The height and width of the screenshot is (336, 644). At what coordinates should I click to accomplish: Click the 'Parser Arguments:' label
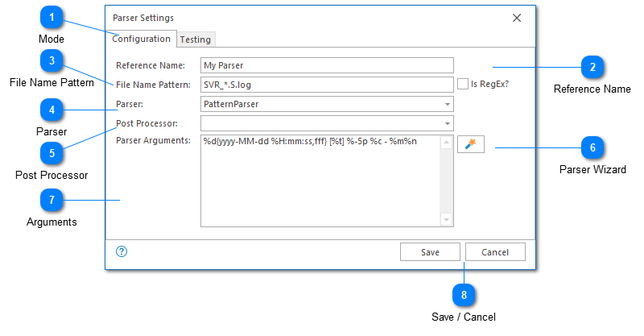153,140
